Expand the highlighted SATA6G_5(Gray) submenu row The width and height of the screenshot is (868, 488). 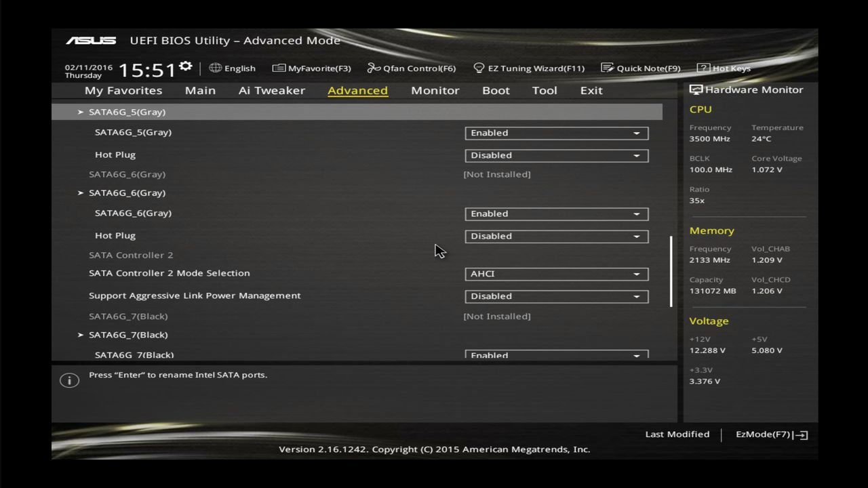(x=357, y=112)
